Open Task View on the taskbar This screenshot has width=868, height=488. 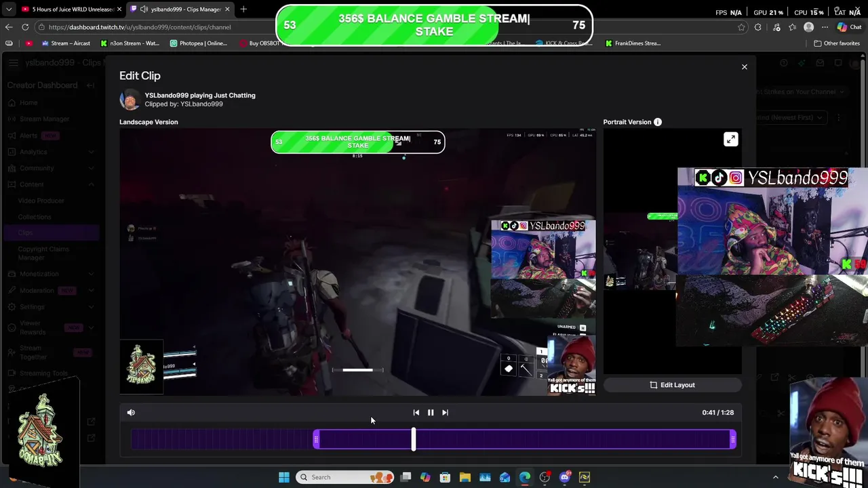[406, 477]
